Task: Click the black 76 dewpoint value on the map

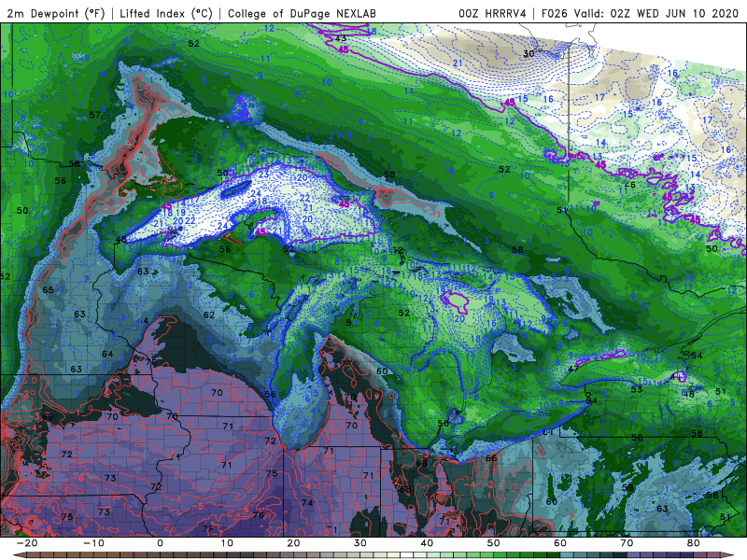Action: [259, 515]
